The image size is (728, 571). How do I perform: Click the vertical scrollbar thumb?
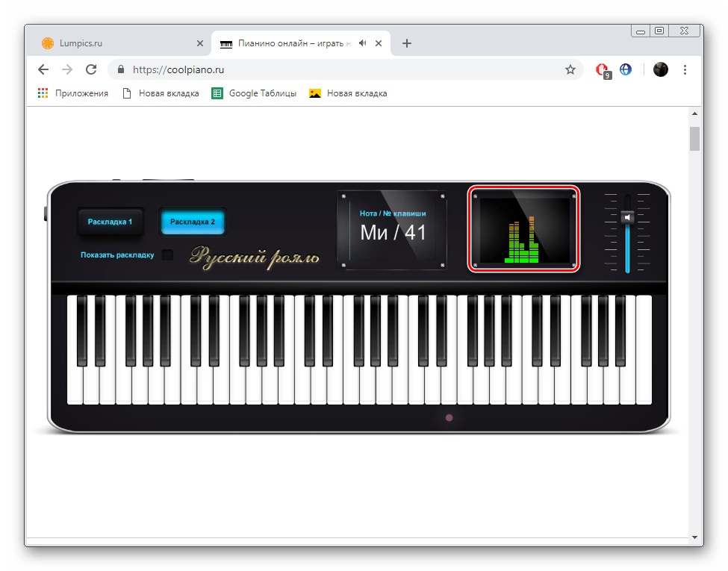(694, 139)
